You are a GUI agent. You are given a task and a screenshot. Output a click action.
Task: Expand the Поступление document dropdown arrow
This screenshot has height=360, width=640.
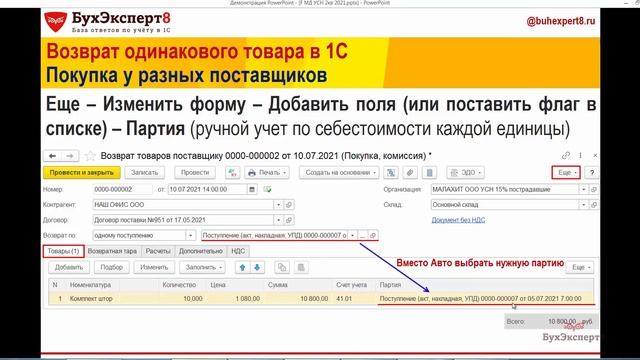click(x=352, y=236)
